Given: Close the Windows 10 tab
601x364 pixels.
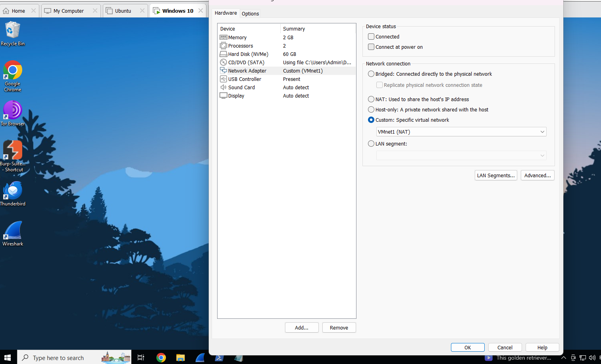Looking at the screenshot, I should 201,11.
